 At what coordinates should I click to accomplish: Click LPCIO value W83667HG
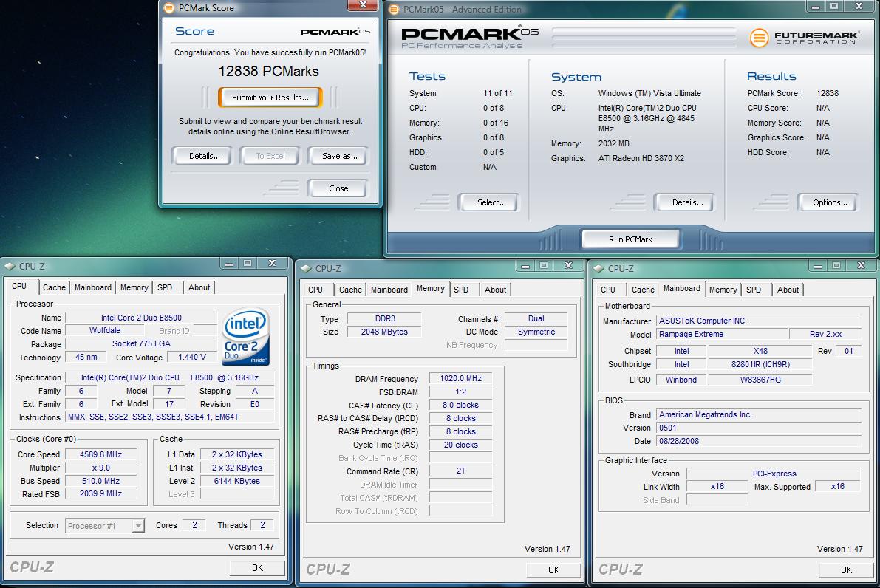(x=760, y=380)
